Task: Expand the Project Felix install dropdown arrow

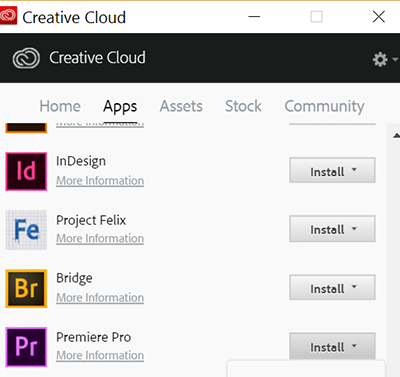Action: tap(354, 228)
